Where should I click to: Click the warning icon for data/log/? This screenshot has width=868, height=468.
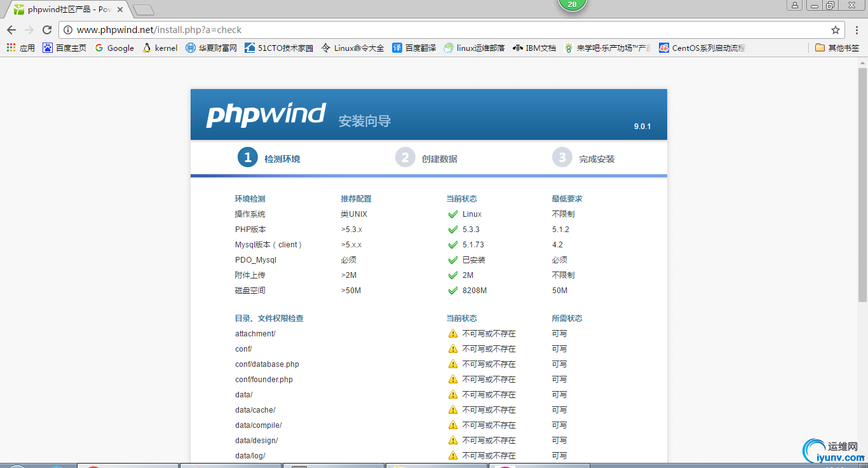(453, 455)
